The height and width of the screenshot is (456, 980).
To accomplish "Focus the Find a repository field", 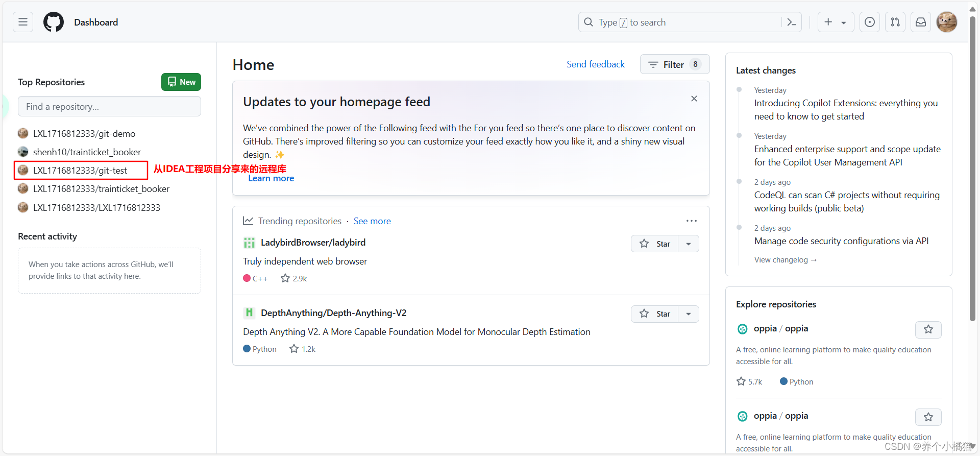I will [109, 106].
